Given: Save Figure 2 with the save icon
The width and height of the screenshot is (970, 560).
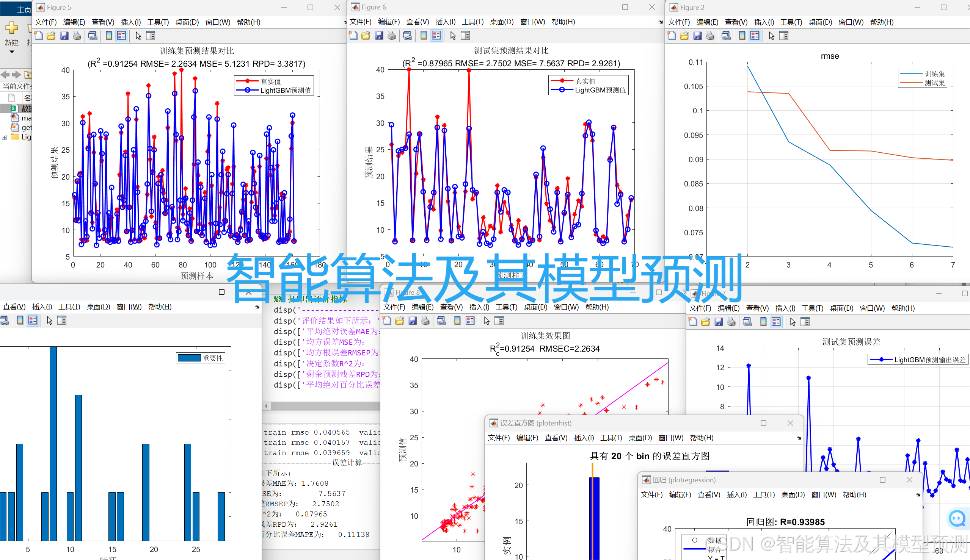Looking at the screenshot, I should click(697, 35).
